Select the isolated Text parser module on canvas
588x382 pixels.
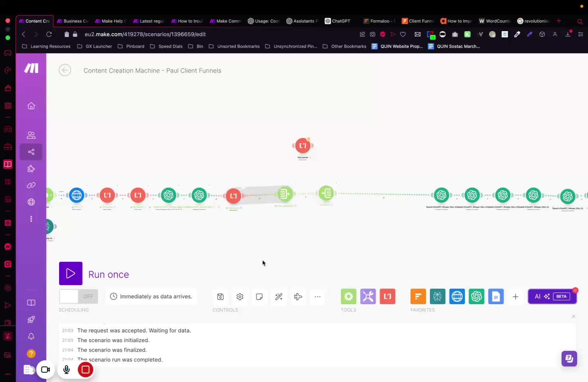click(x=303, y=146)
